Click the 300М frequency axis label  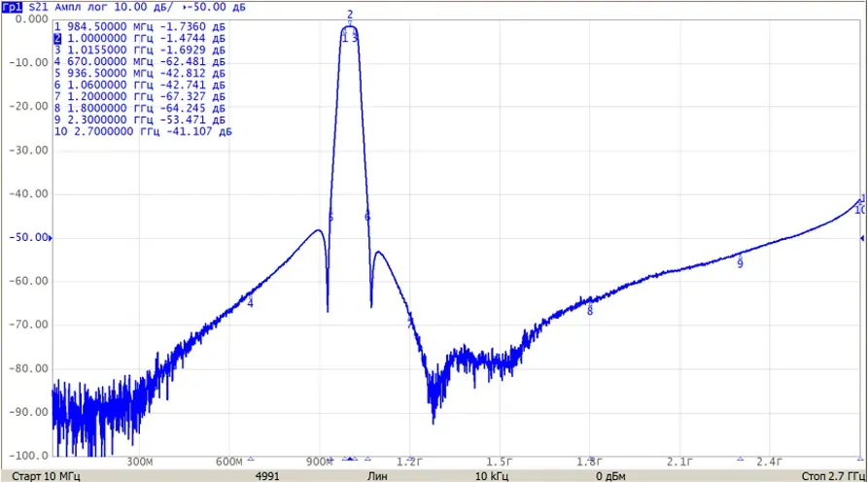140,462
